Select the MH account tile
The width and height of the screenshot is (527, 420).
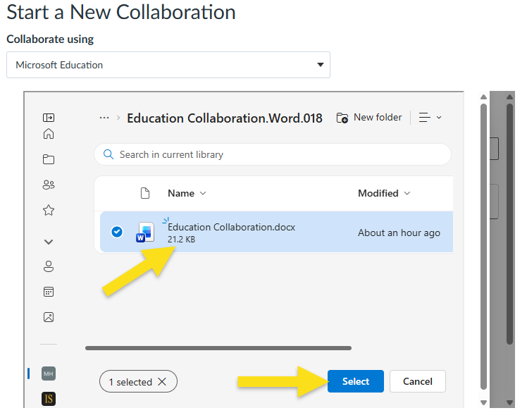point(49,373)
